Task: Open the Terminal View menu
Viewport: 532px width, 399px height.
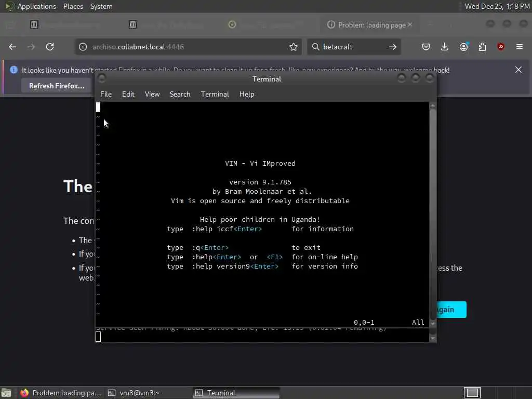Action: pyautogui.click(x=152, y=95)
